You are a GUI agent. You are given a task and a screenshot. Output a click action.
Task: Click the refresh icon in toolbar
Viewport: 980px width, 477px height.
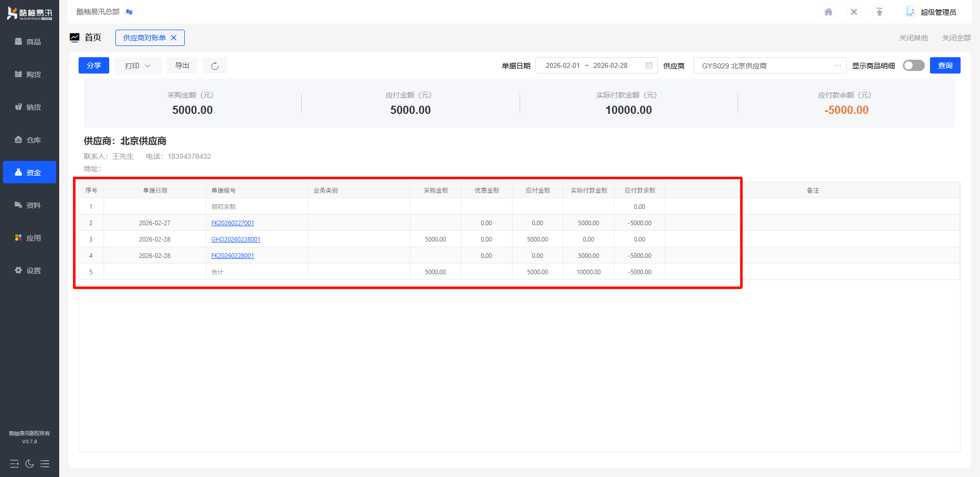tap(215, 66)
